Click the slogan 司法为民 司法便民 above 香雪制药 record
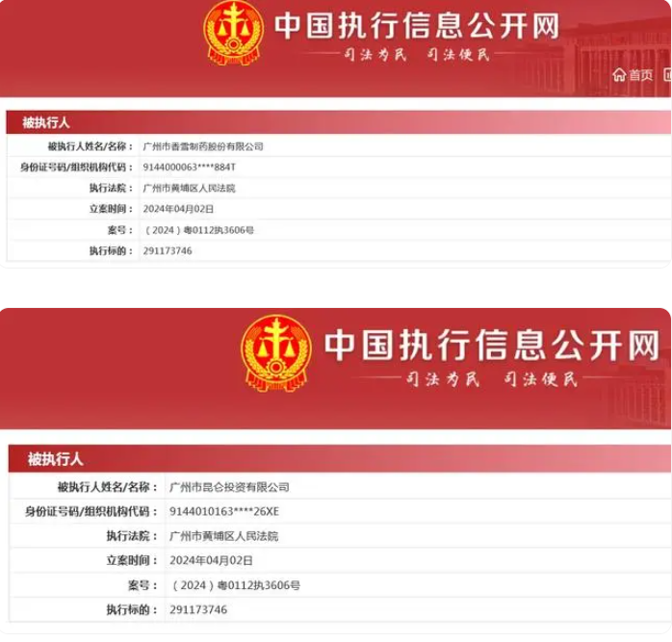 tap(417, 55)
